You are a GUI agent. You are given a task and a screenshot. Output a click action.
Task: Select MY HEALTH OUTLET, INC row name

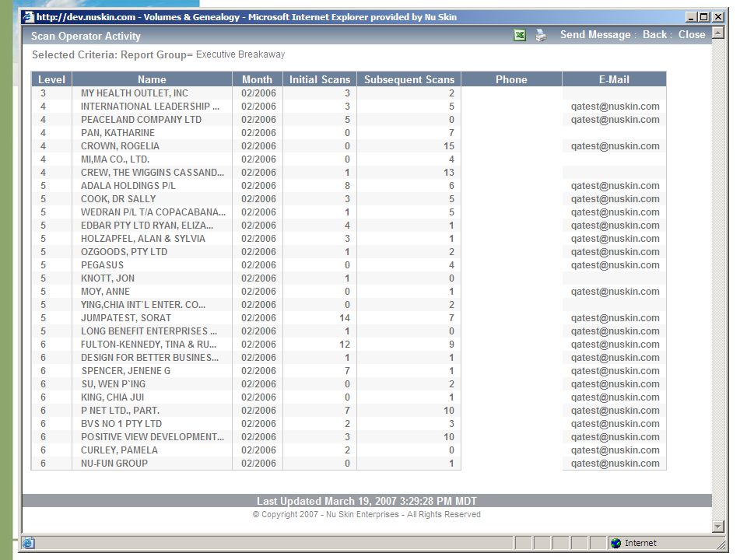135,93
